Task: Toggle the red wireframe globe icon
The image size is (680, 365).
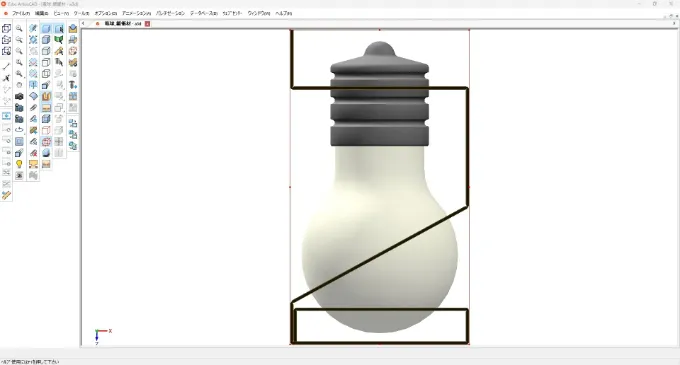Action: click(46, 141)
